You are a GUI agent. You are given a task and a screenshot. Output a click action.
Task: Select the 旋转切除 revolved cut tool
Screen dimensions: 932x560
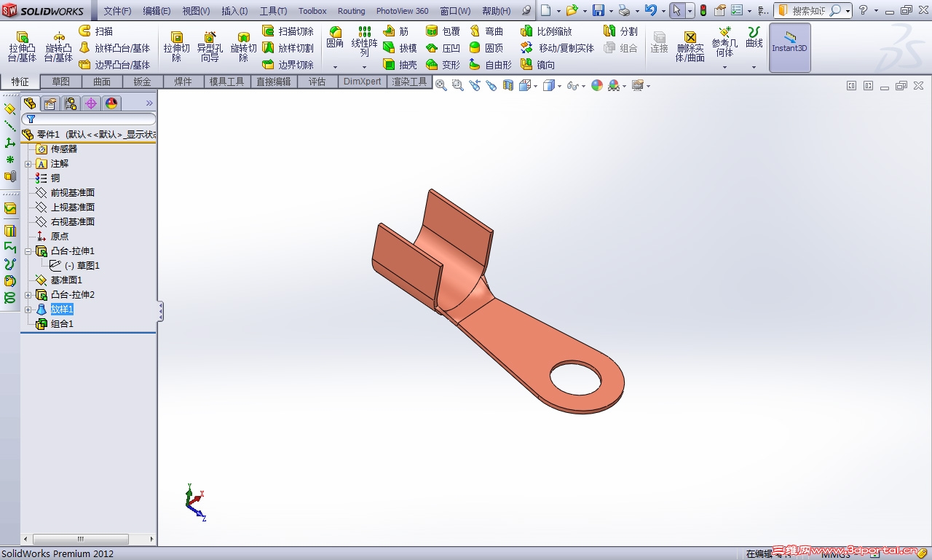(x=243, y=47)
